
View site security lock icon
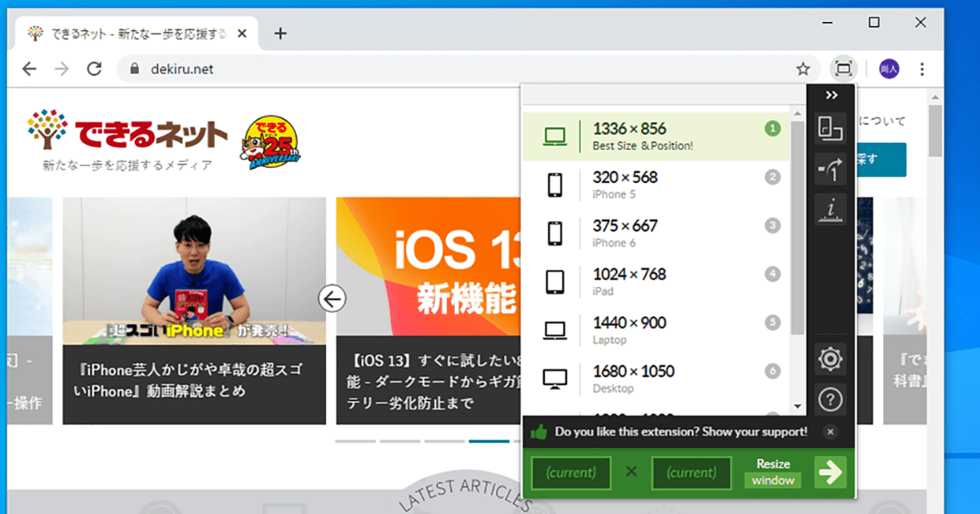135,69
